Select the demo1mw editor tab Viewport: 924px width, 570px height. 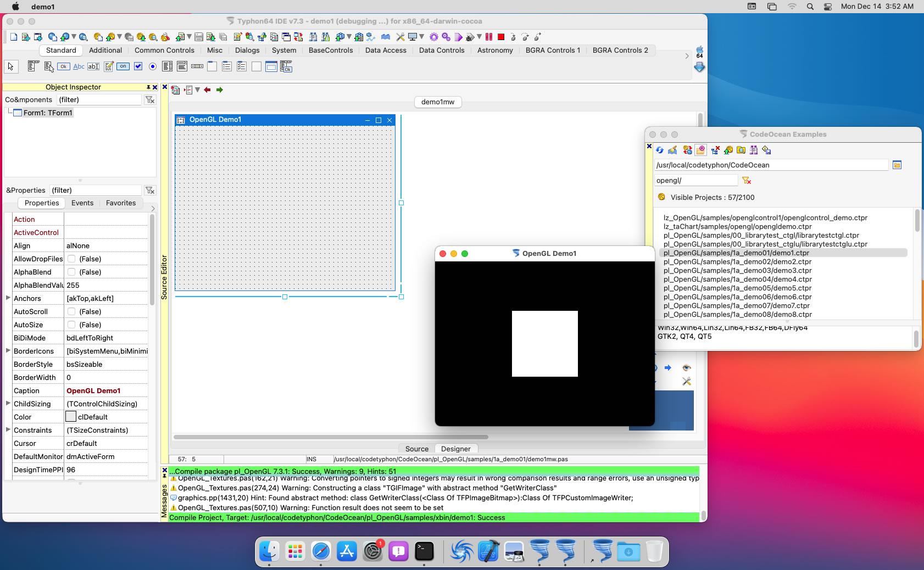click(438, 102)
